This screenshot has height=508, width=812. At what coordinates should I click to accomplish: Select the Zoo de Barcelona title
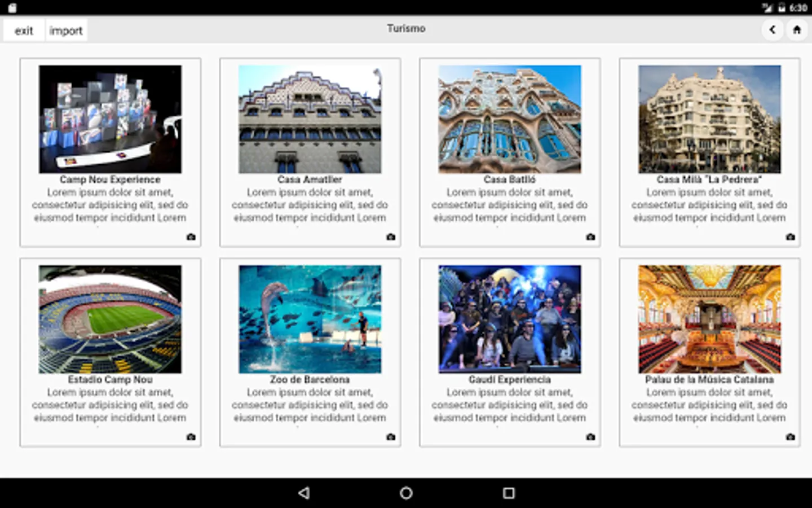click(310, 379)
